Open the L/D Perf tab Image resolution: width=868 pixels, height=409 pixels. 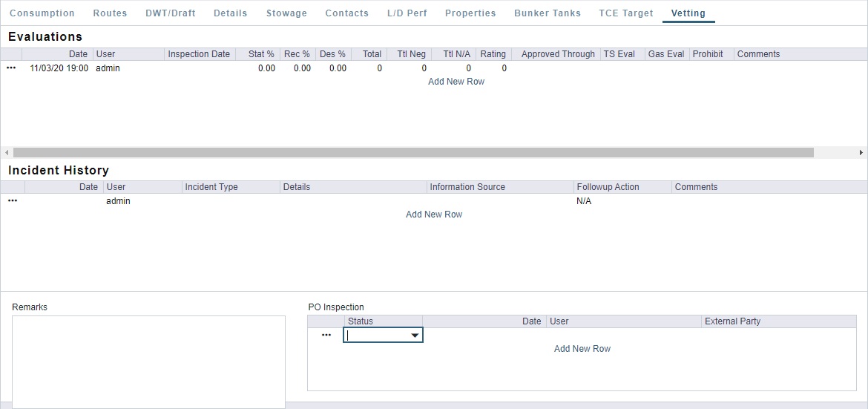point(407,13)
